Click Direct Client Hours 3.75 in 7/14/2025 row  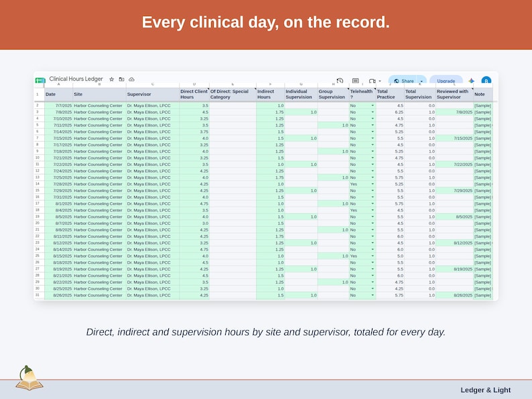(194, 132)
